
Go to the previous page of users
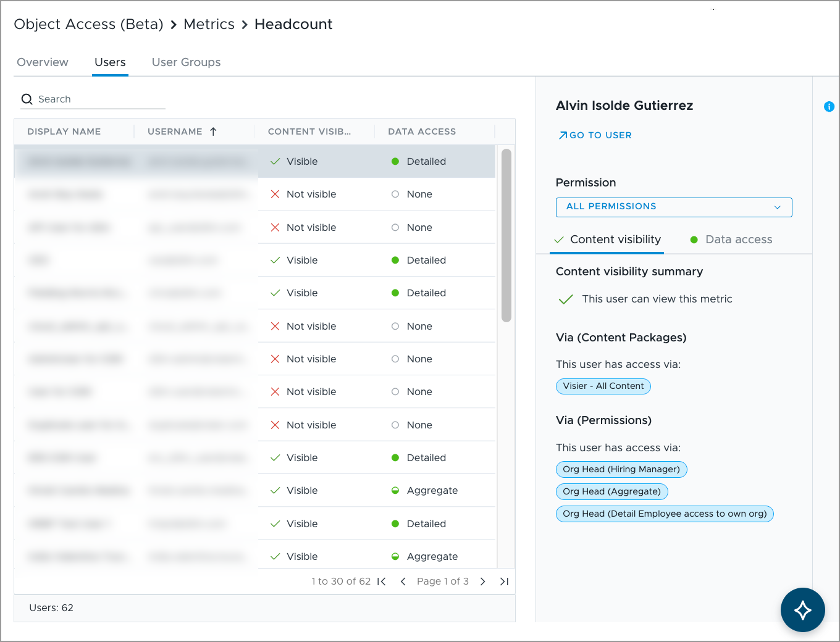tap(403, 582)
